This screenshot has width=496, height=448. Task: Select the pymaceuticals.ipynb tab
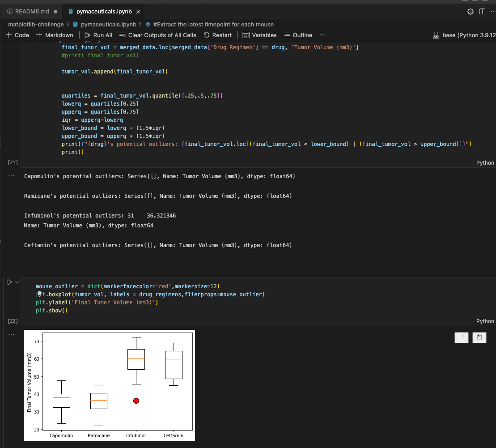coord(104,11)
